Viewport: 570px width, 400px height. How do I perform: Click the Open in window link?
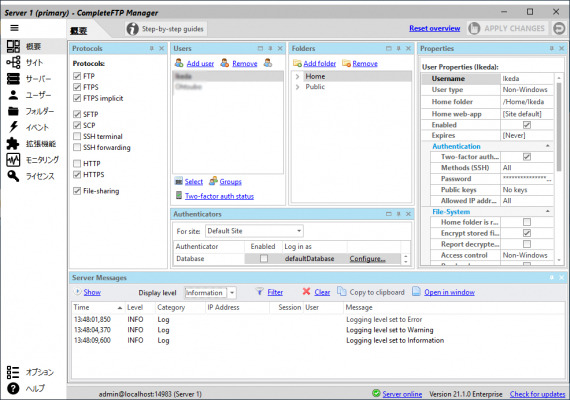pyautogui.click(x=449, y=292)
